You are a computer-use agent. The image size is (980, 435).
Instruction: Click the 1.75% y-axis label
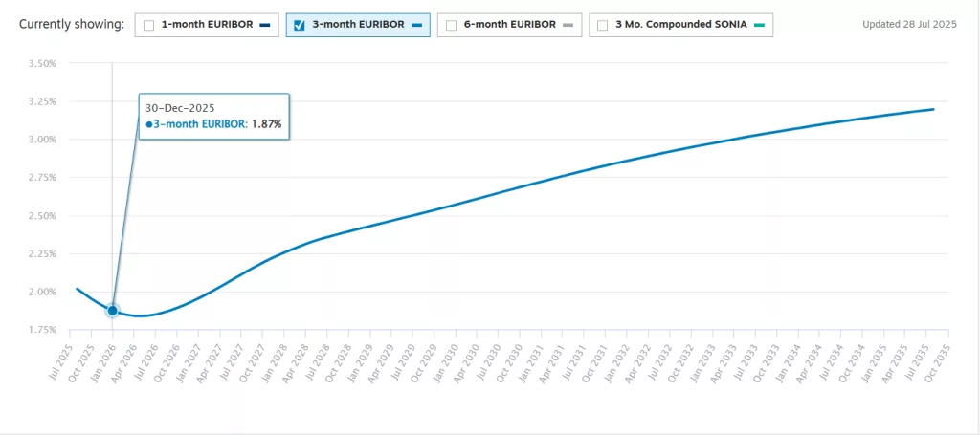(x=43, y=330)
